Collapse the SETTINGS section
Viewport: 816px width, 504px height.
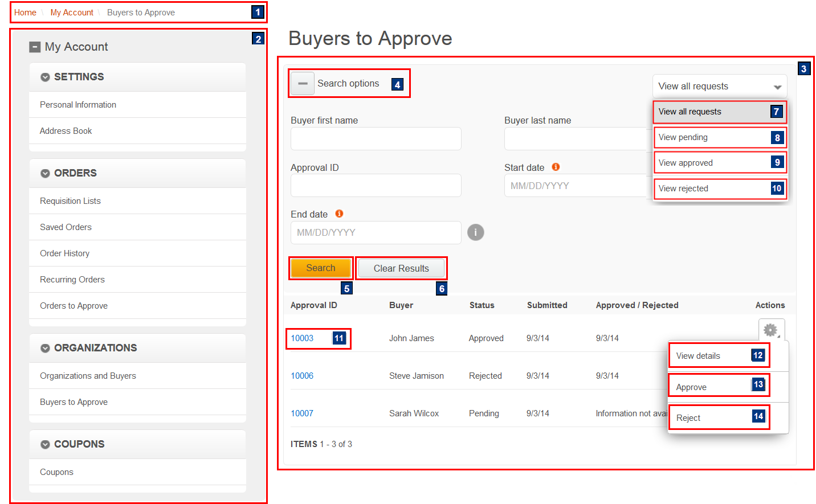click(45, 76)
